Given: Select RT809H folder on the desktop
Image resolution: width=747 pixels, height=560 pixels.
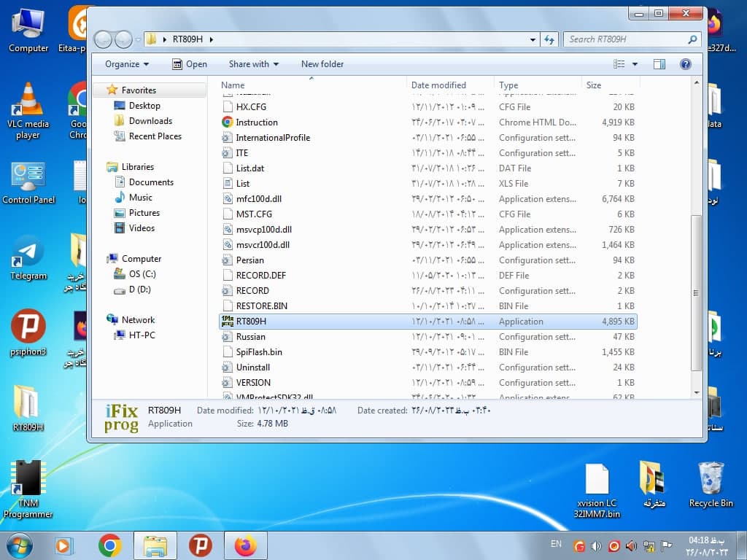Looking at the screenshot, I should point(28,408).
